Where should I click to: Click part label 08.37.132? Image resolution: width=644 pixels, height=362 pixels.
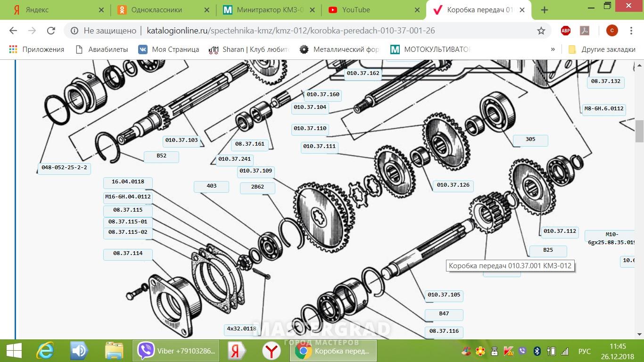(x=606, y=82)
